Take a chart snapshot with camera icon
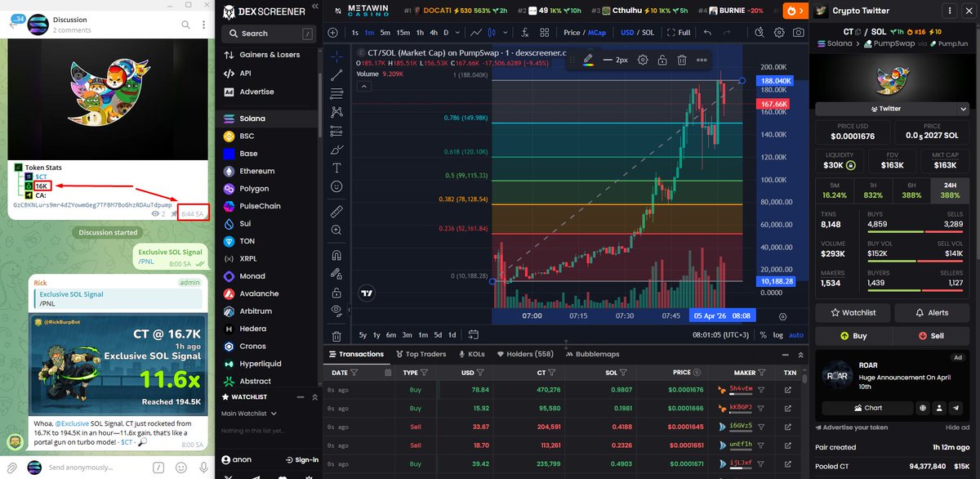 (798, 33)
